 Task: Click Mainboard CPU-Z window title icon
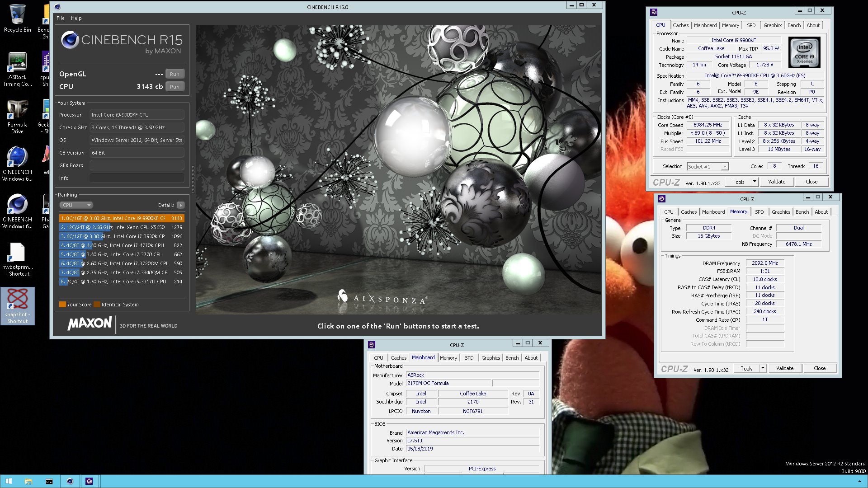[372, 345]
